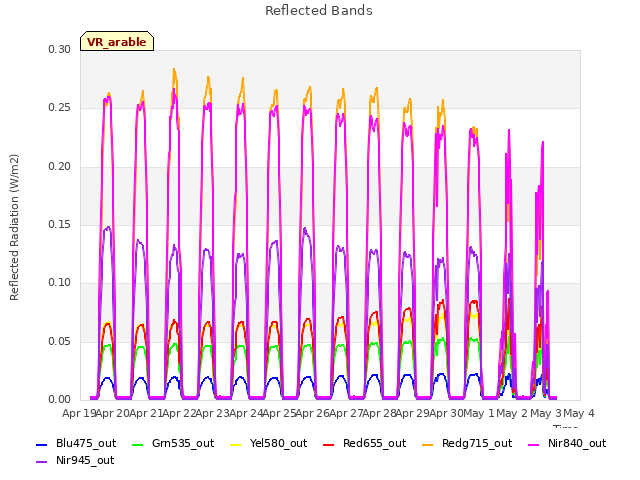Click the May 3 x-axis date label
The height and width of the screenshot is (480, 640).
click(x=546, y=413)
